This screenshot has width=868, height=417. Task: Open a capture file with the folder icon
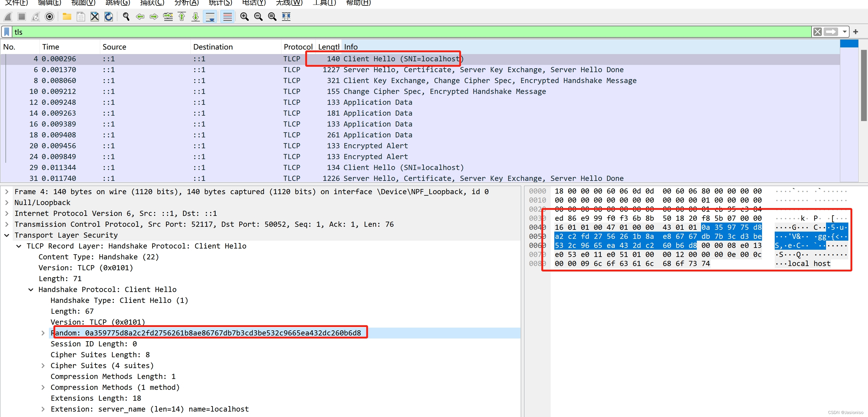67,17
